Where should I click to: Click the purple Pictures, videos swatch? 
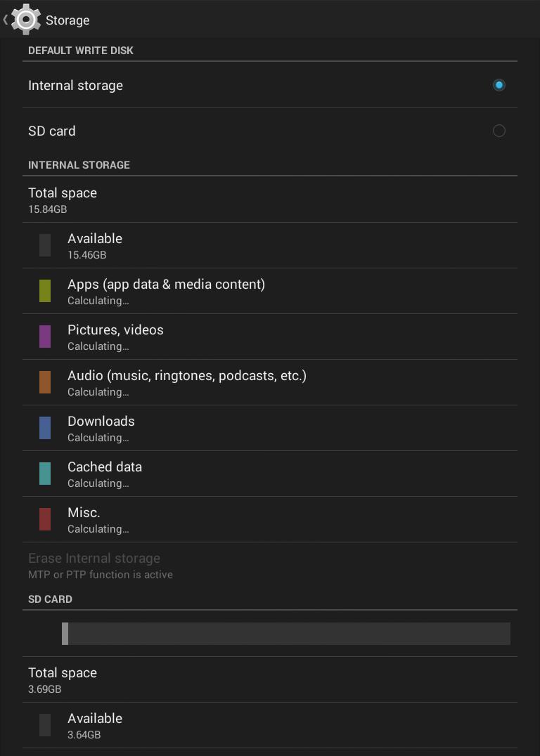point(45,337)
